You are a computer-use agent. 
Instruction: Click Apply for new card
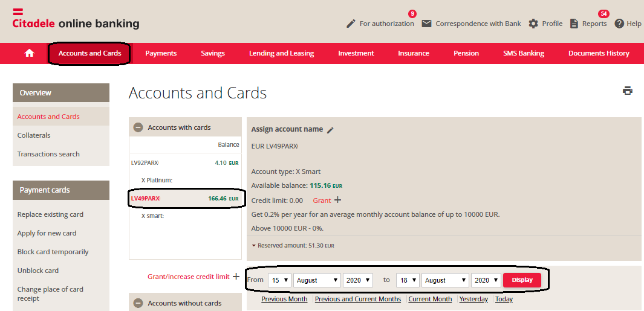coord(47,233)
